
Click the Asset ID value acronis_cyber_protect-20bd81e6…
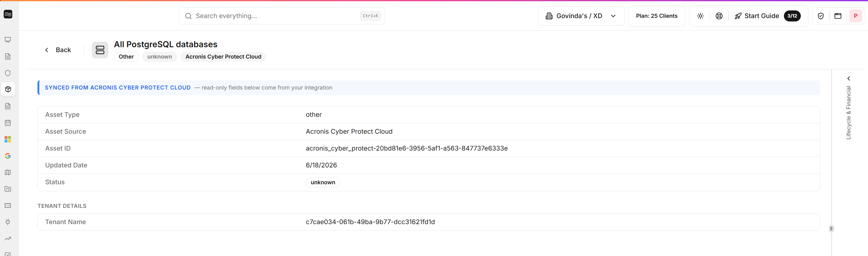click(x=406, y=148)
